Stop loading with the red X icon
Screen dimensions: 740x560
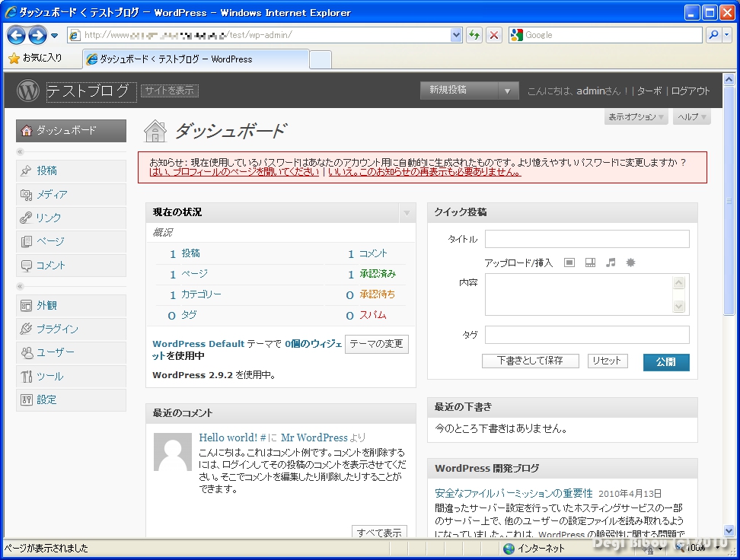(494, 35)
